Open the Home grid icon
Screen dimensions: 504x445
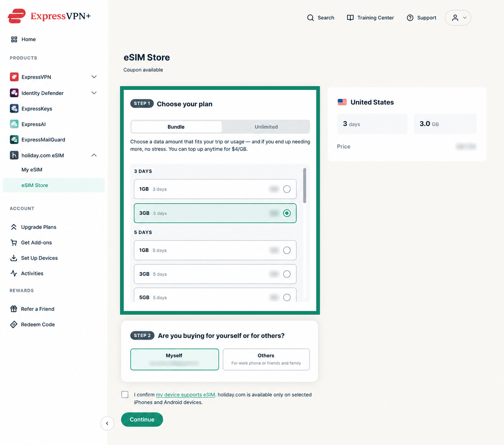pyautogui.click(x=14, y=39)
